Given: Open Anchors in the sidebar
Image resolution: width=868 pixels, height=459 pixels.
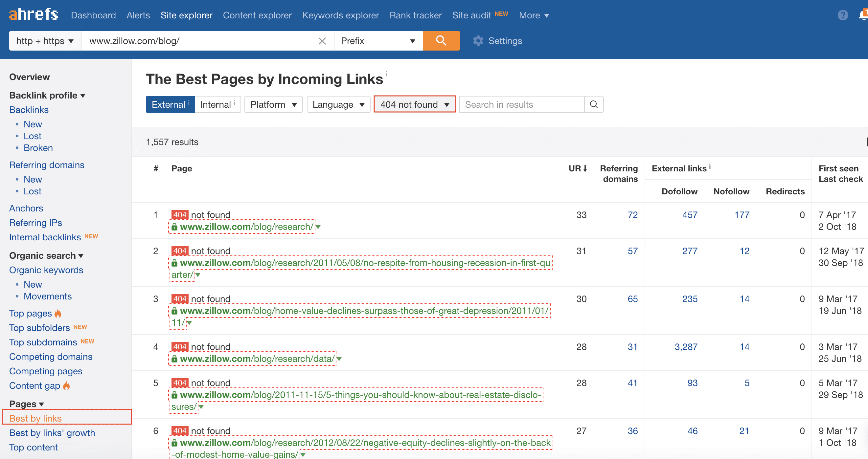Looking at the screenshot, I should pos(26,208).
